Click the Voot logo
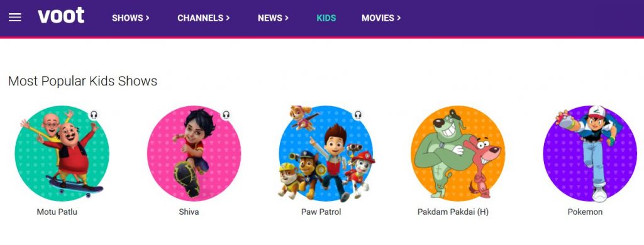Screen dimensions: 644x245 [x=61, y=16]
